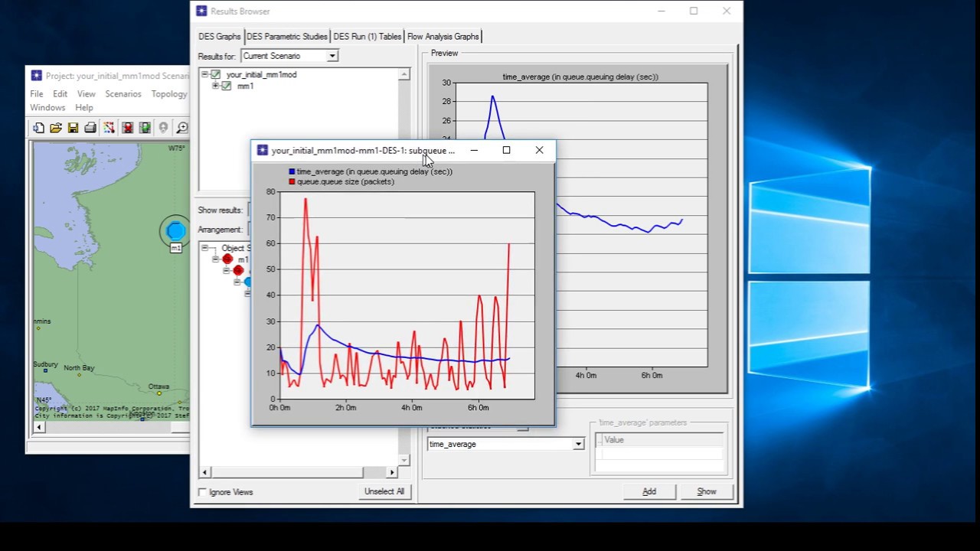Click the map horizontal scrollbar left arrow
This screenshot has height=551, width=980.
click(39, 427)
